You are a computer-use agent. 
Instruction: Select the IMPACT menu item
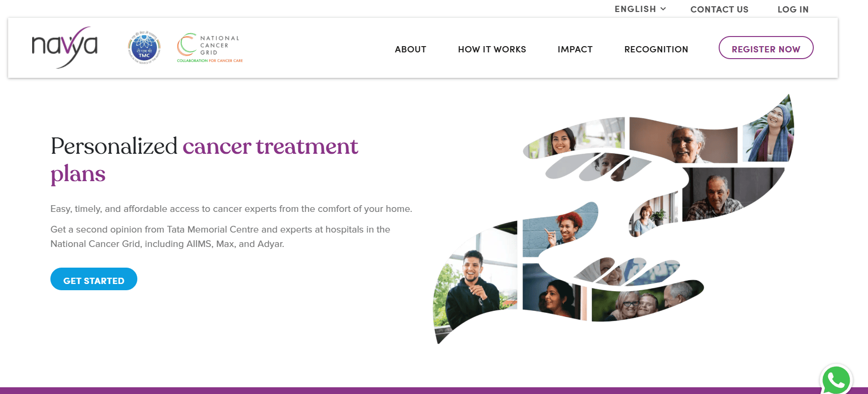(575, 49)
